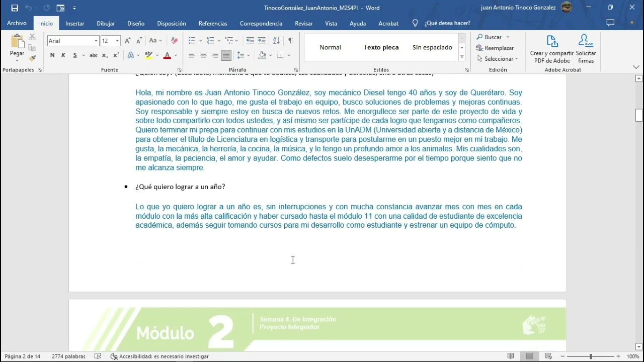
Task: Clear all formatting with the eraser icon
Action: (175, 41)
